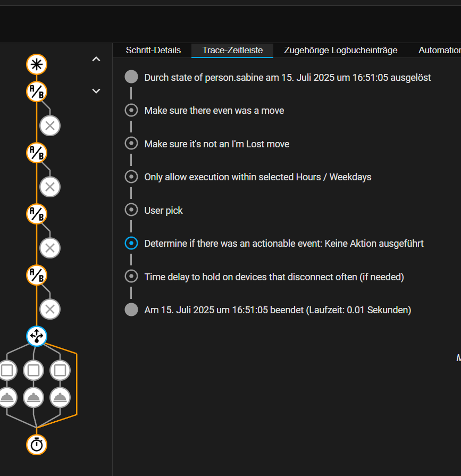Select marker for "Make sure there even was a move"
This screenshot has height=476, width=461.
point(131,111)
